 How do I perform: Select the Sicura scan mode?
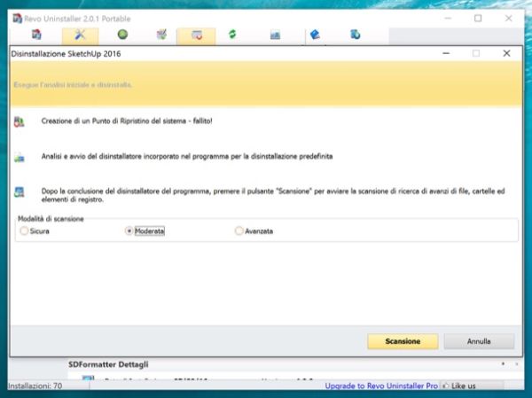coord(35,231)
